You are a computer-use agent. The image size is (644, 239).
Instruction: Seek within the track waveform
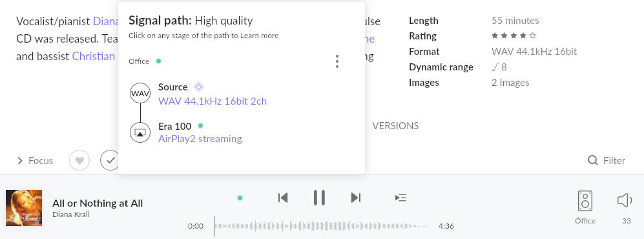pos(321,226)
